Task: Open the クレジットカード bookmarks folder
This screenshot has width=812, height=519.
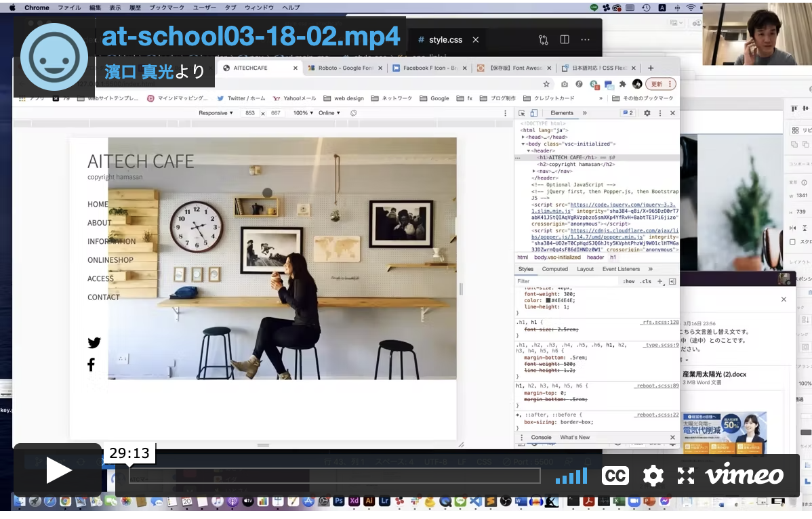Action: (x=549, y=98)
